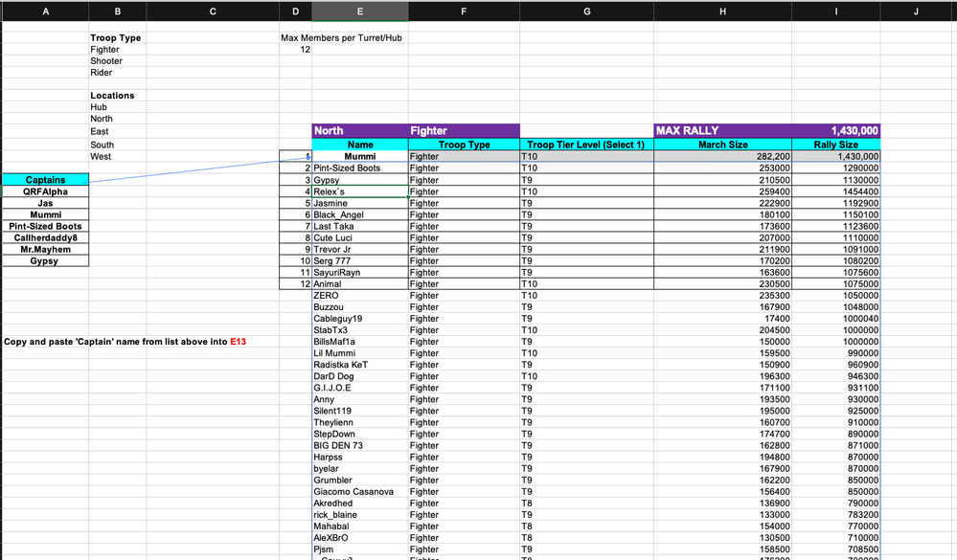Click the row 1 number header
Screen dimensions: 957x560
coord(295,156)
